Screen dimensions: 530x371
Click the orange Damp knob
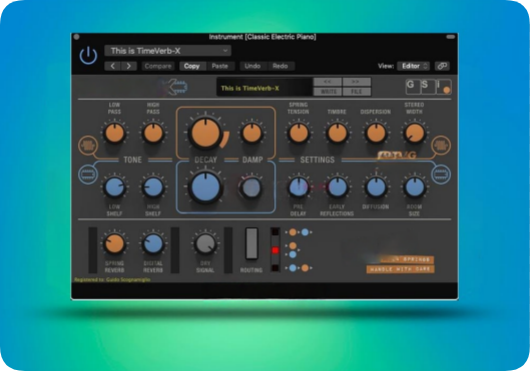(251, 133)
